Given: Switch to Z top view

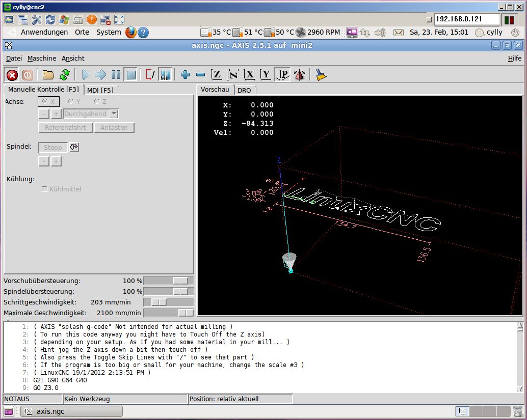Looking at the screenshot, I should point(216,74).
